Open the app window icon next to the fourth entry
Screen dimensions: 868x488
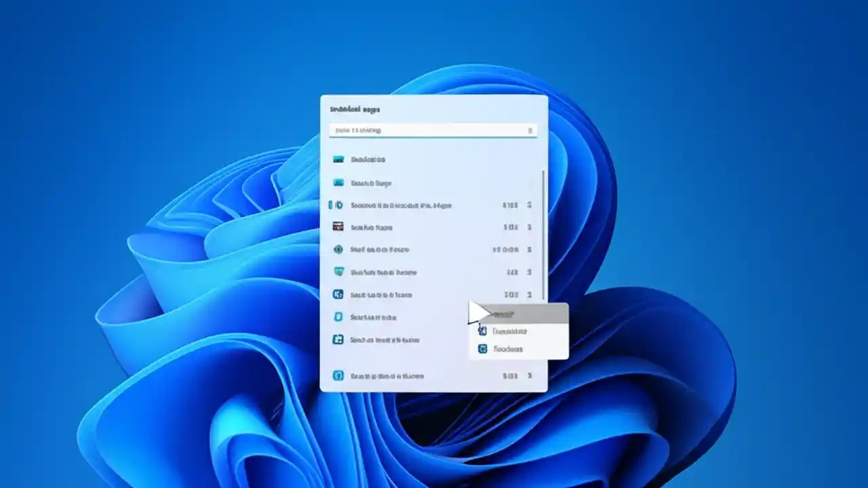pos(338,227)
